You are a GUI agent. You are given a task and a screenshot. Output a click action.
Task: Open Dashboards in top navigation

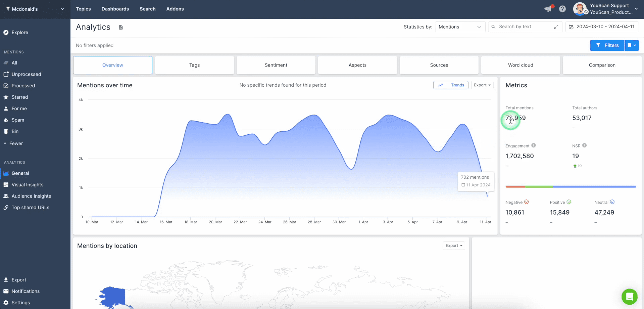pyautogui.click(x=115, y=9)
